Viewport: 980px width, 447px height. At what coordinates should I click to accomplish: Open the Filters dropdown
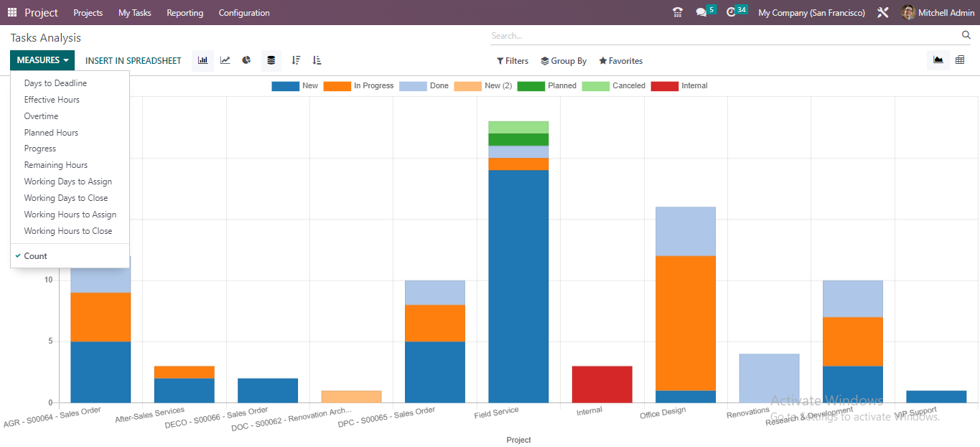pos(512,61)
